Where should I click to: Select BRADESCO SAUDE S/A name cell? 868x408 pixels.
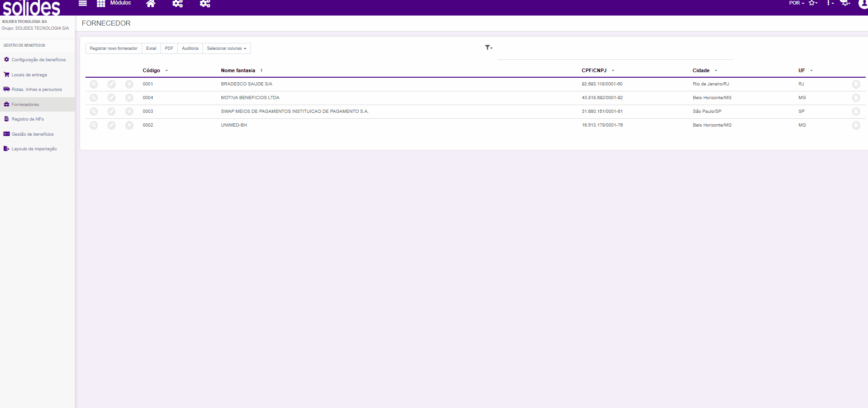(x=246, y=84)
